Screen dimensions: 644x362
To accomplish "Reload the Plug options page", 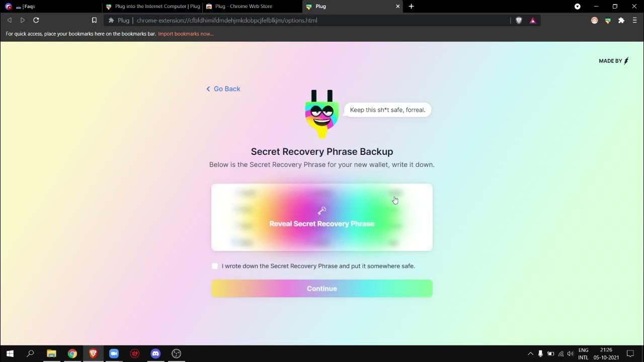I will coord(36,20).
